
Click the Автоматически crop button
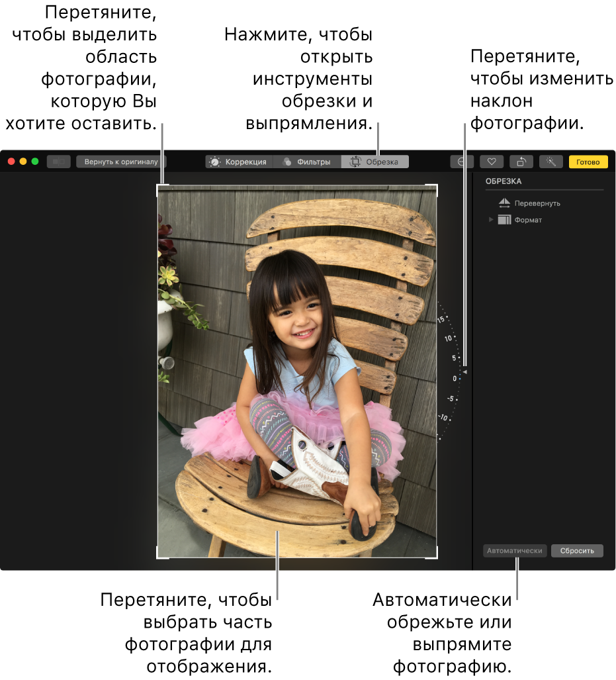pyautogui.click(x=515, y=551)
